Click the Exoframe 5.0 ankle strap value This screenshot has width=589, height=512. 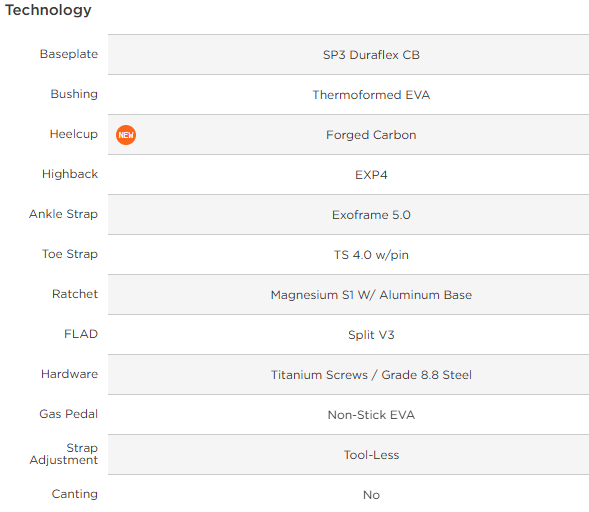pos(371,215)
